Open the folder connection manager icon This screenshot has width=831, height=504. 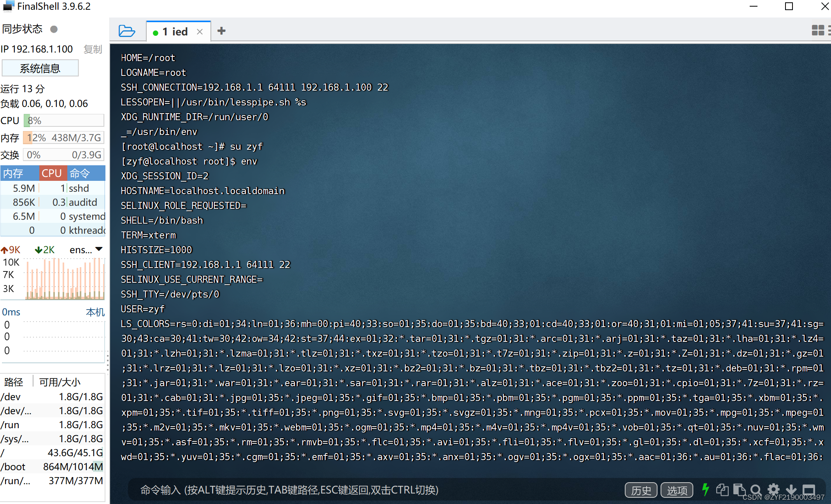[x=126, y=31]
